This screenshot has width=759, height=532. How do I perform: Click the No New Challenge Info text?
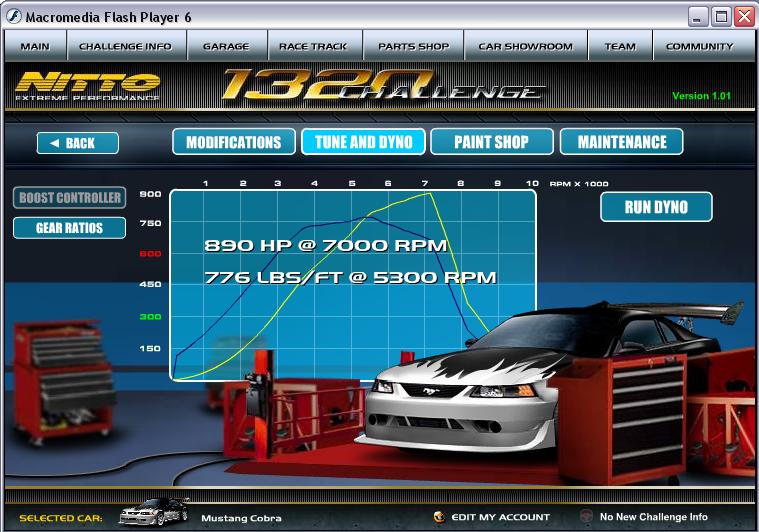(653, 517)
